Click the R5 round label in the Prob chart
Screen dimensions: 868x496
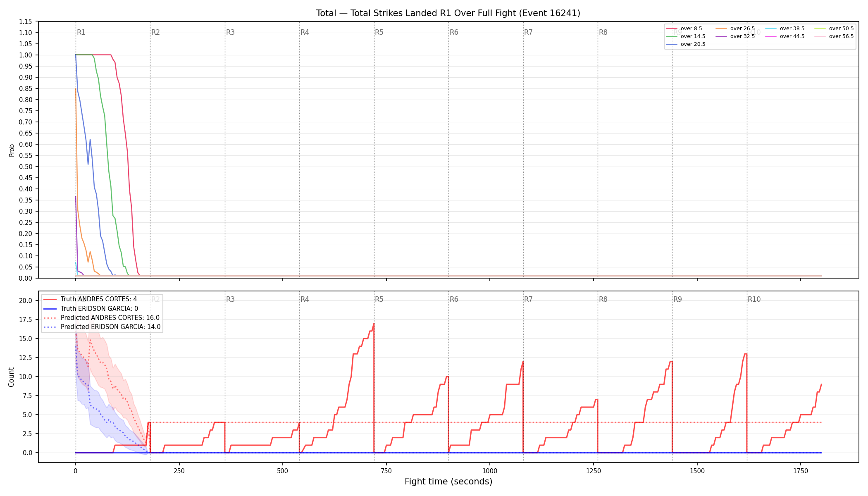pos(379,32)
